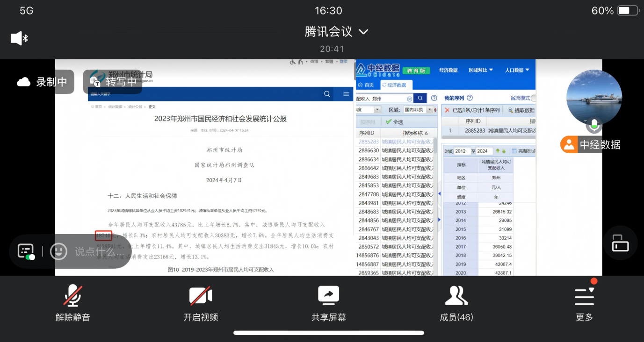Tap the screen rotation lock icon

(620, 243)
